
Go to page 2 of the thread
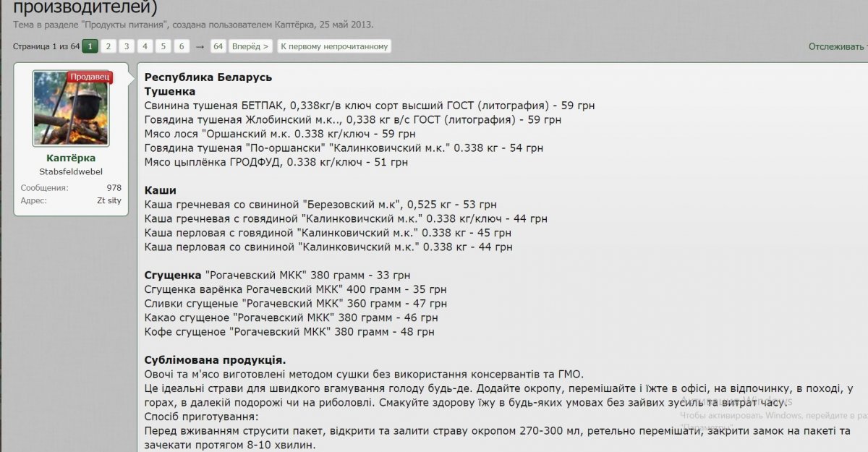pos(108,46)
